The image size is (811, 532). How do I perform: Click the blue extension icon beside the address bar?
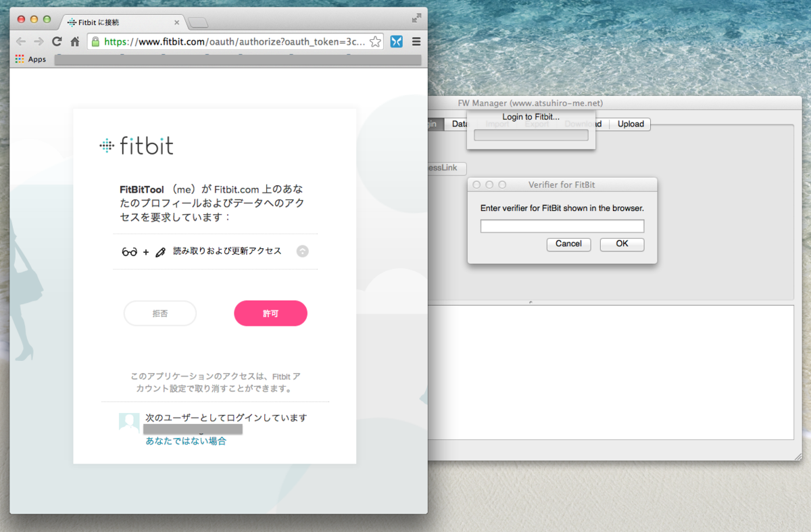point(397,41)
